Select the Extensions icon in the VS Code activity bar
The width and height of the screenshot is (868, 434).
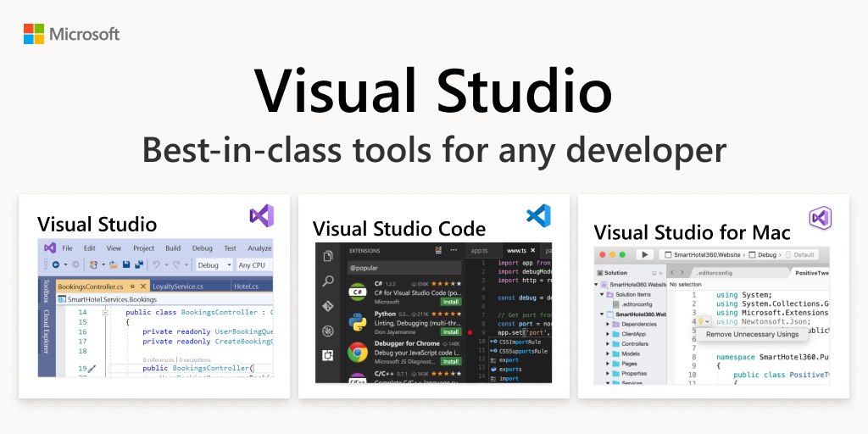click(x=328, y=355)
